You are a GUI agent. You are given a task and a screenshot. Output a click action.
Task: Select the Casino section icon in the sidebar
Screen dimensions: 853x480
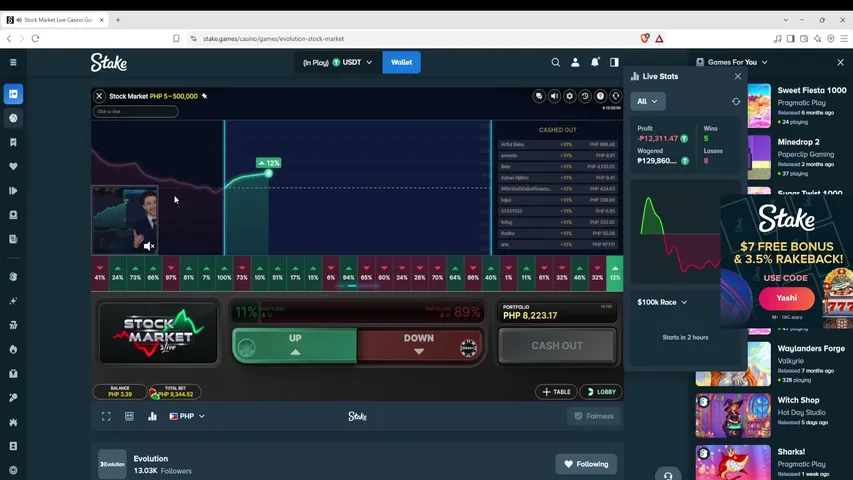click(13, 94)
